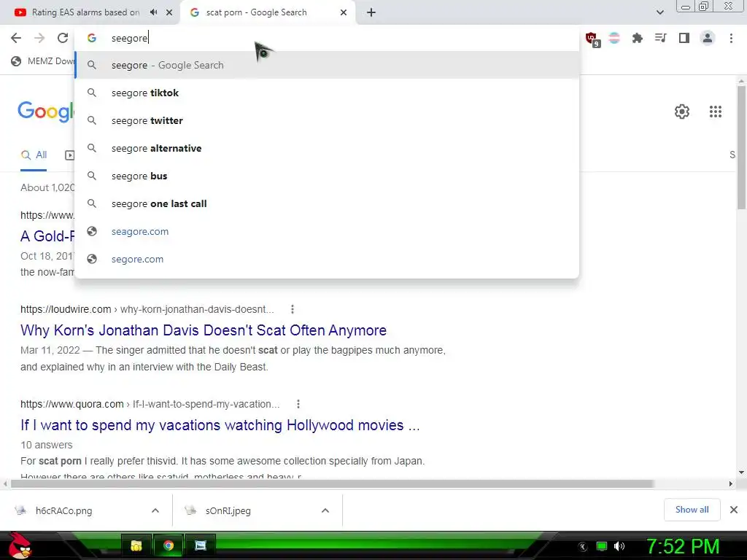Screen dimensions: 747x560
Task: Open the 'Why Korn's Jonathan Davis' result
Action: (204, 330)
